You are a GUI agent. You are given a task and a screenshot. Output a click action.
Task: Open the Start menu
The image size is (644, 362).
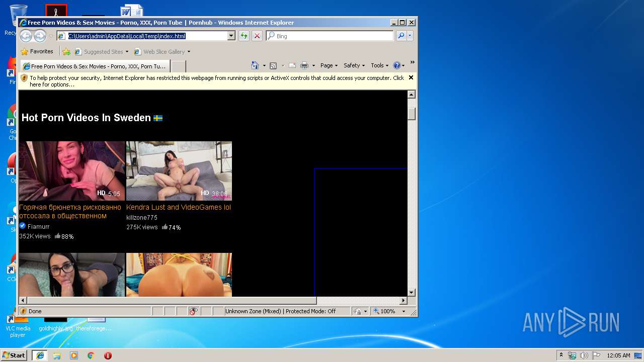[x=14, y=355]
